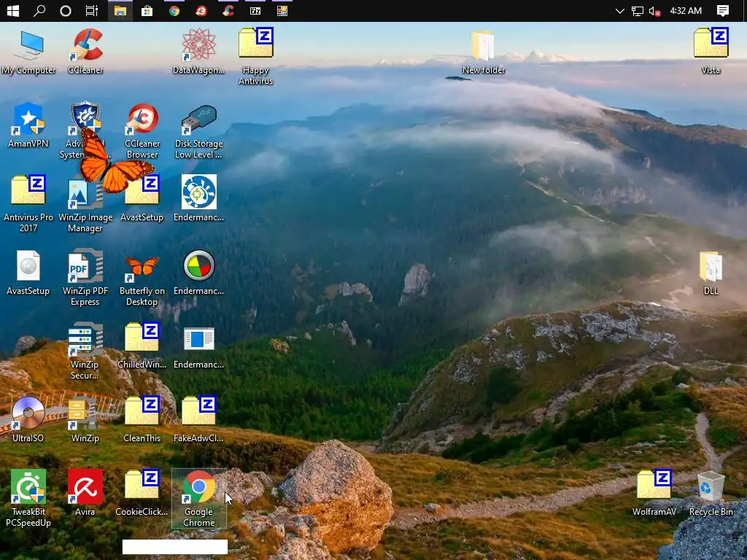Select the Butterfly on Desktop shortcut
The height and width of the screenshot is (560, 747).
(x=142, y=281)
